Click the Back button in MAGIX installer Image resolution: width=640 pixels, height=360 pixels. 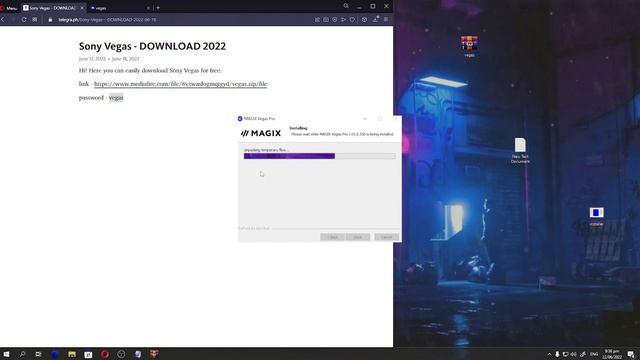click(x=332, y=237)
